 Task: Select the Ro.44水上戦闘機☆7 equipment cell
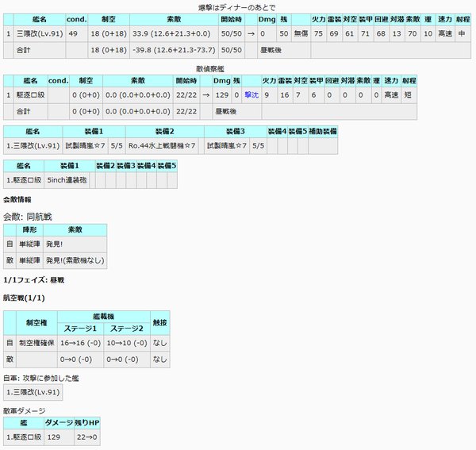pyautogui.click(x=162, y=146)
